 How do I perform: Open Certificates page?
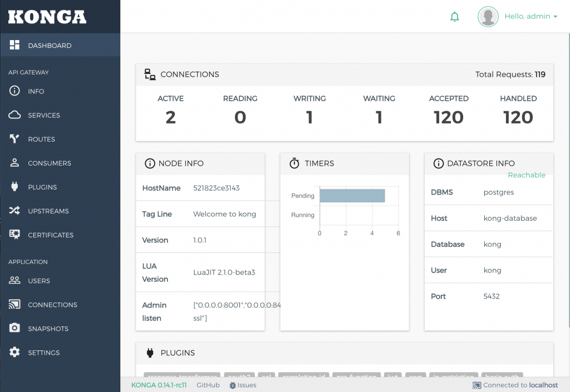[60, 235]
